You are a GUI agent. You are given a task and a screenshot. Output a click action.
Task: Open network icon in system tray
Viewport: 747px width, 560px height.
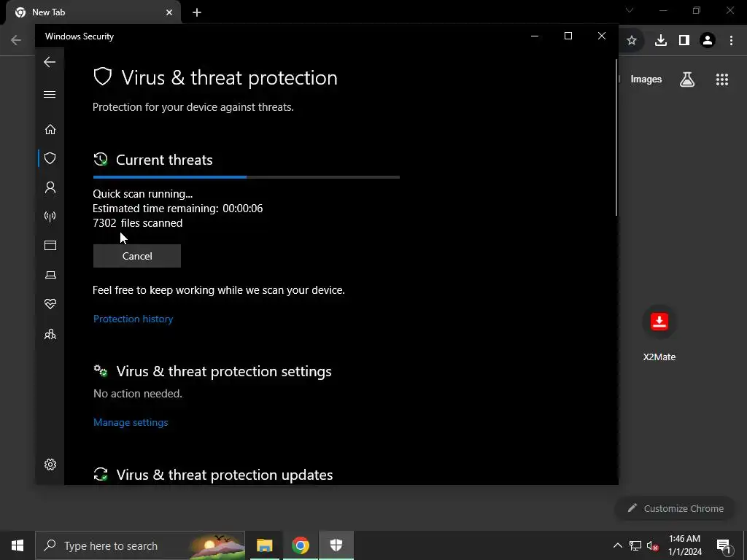click(x=635, y=545)
